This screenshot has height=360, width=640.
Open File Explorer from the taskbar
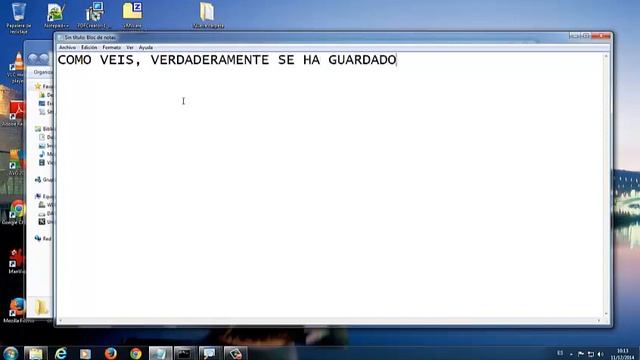36,353
